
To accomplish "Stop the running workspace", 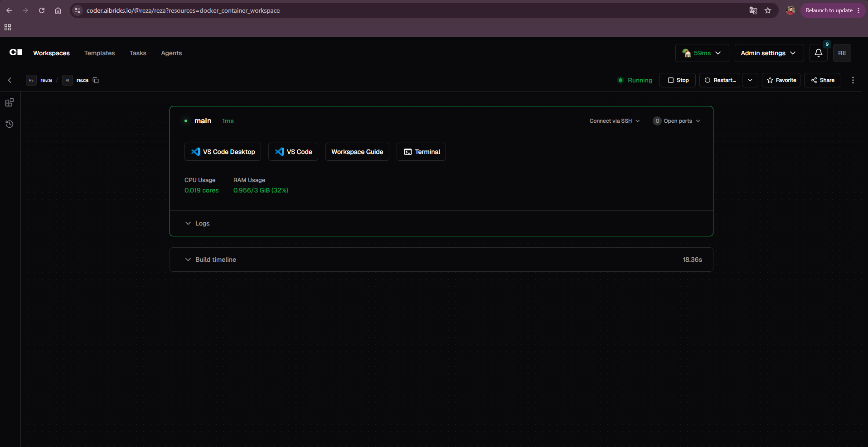I will pos(678,80).
